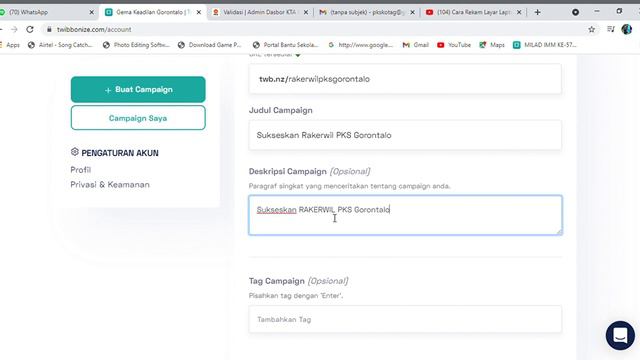The height and width of the screenshot is (360, 640).
Task: Open the Maps bookmark
Action: [492, 45]
